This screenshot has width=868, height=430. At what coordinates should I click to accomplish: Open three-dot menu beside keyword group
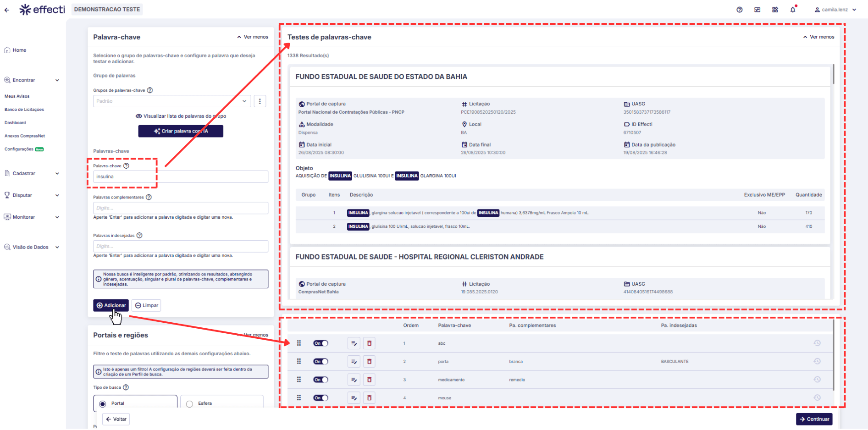pos(260,101)
